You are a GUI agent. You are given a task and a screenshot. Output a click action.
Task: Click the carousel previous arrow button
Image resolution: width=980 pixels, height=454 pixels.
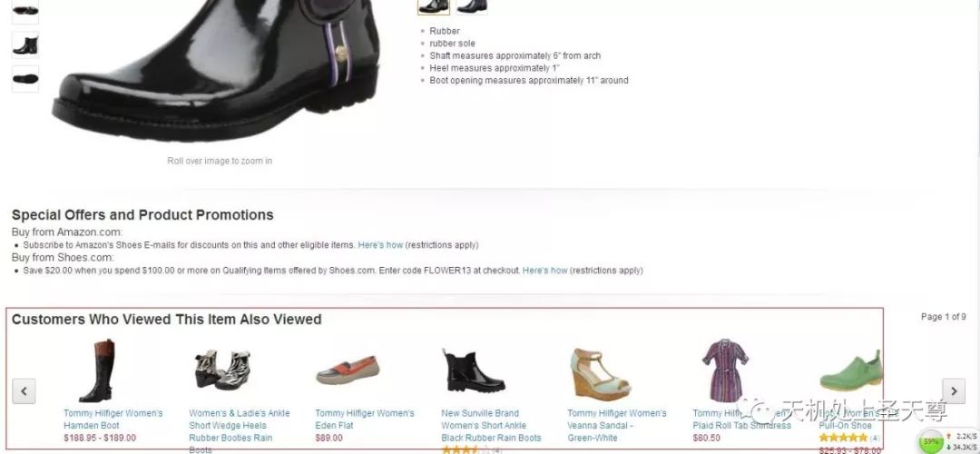point(24,391)
